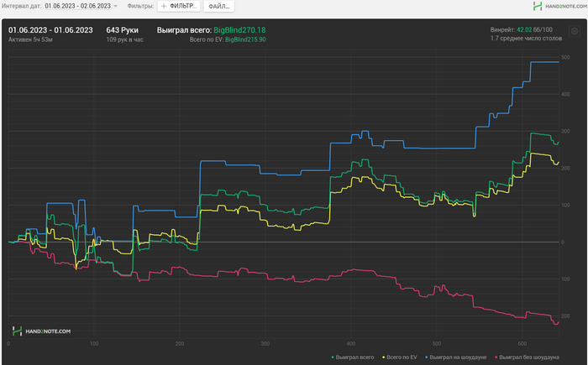Click the red legend dot for non-showdown
This screenshot has width=588, height=365.
point(496,357)
